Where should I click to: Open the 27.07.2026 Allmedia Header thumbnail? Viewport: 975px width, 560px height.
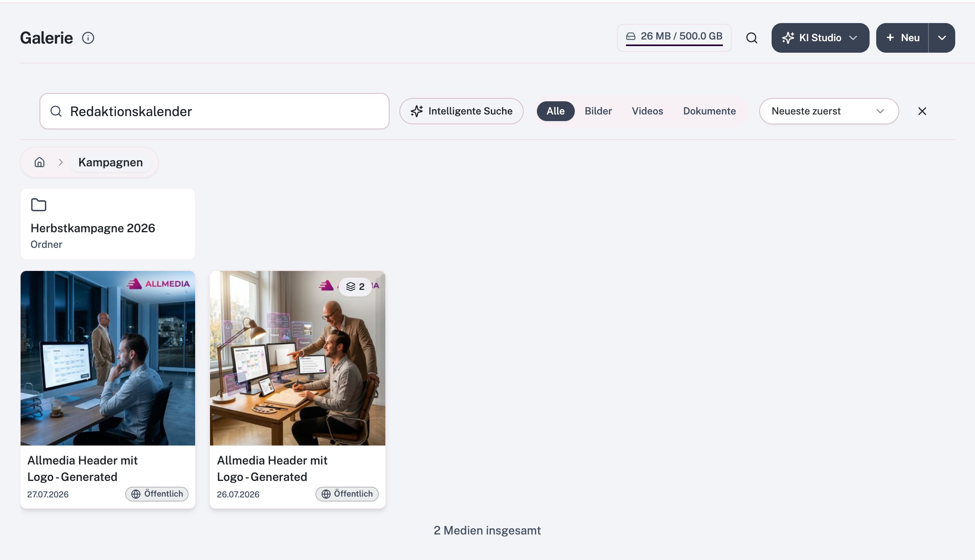tap(108, 358)
